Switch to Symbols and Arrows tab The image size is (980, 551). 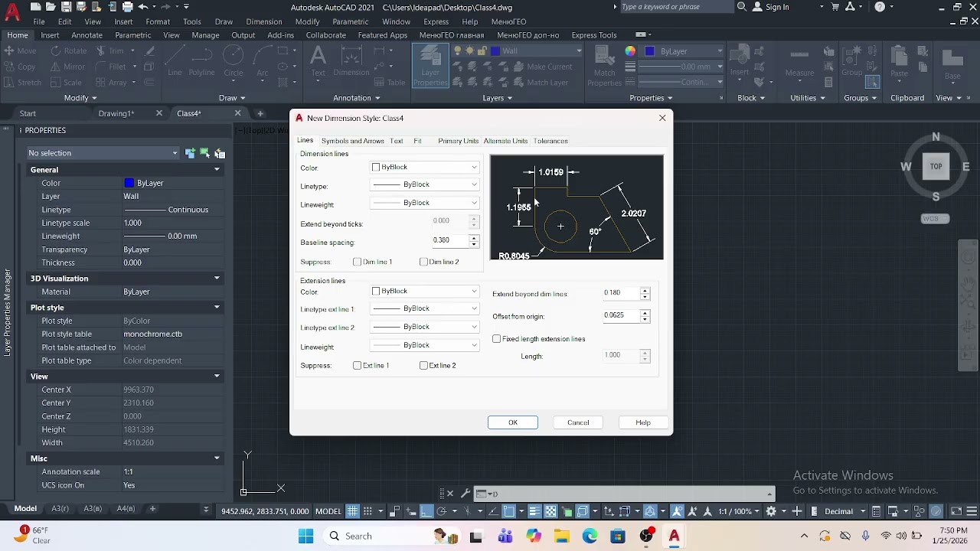tap(352, 141)
